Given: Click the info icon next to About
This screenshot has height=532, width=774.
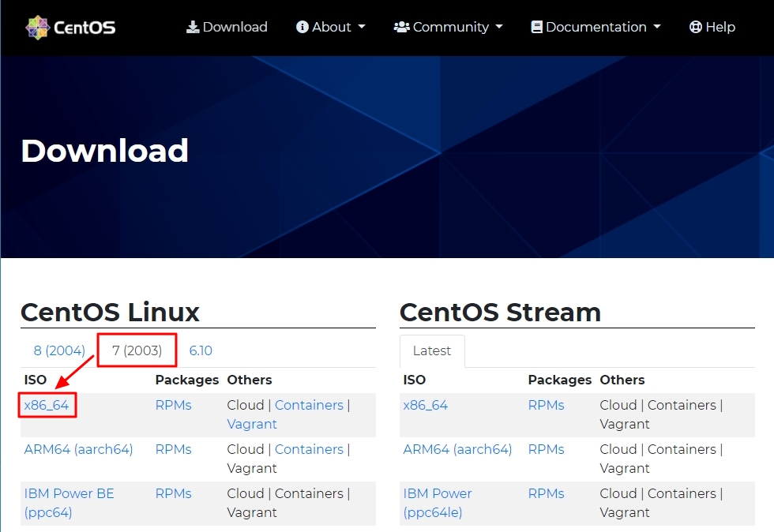Looking at the screenshot, I should click(302, 26).
